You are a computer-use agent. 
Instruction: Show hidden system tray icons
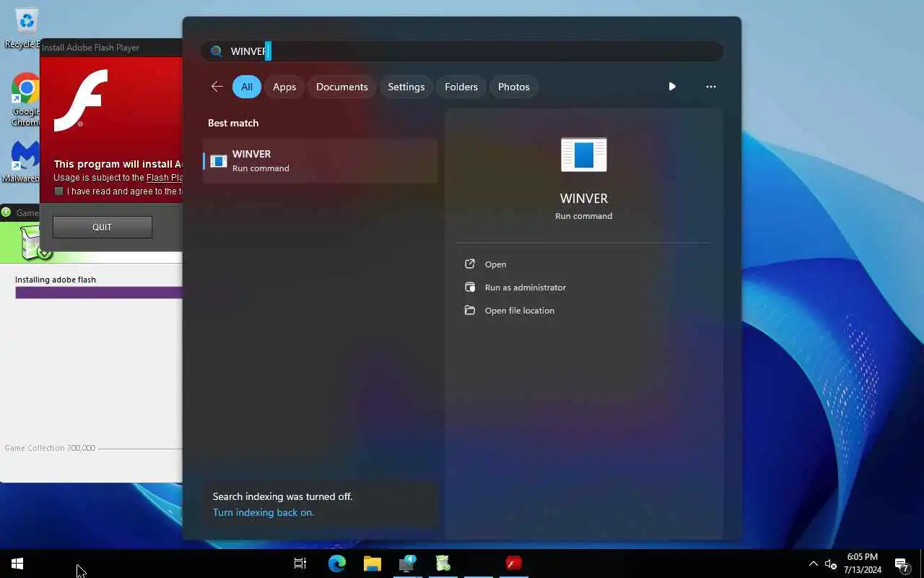pyautogui.click(x=814, y=564)
